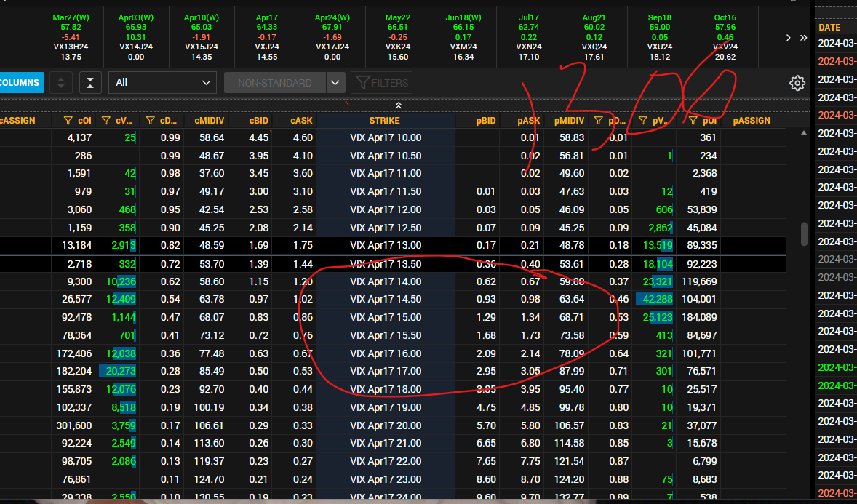Sort by the cBID column header
Viewport: 857px width, 504px height.
point(258,121)
